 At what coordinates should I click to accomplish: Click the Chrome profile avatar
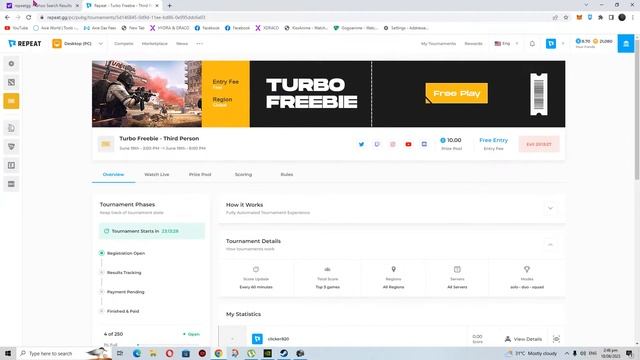[622, 17]
